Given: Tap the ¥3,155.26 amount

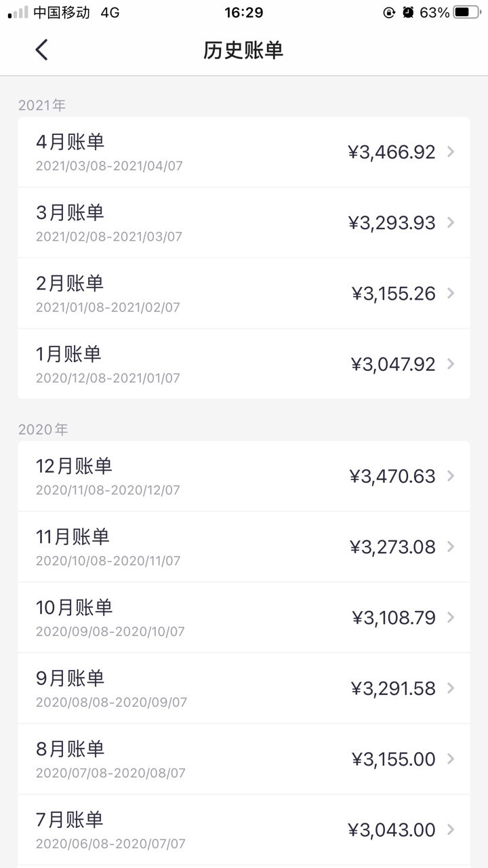Looking at the screenshot, I should click(394, 293).
